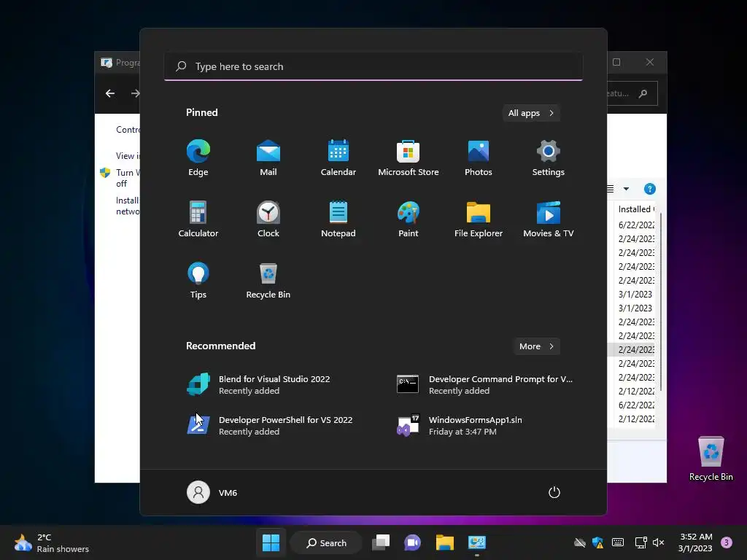Open touch keyboard tray icon
Image resolution: width=747 pixels, height=560 pixels.
click(618, 542)
